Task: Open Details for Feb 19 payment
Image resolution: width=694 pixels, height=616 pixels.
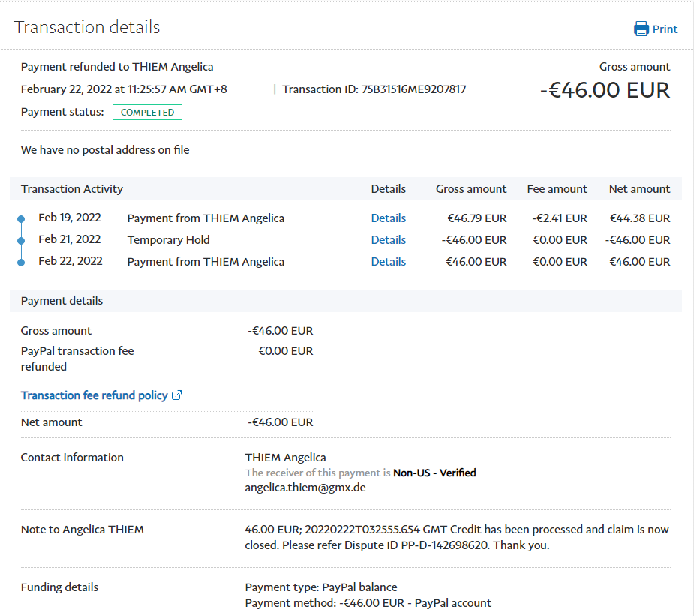Action: (388, 218)
